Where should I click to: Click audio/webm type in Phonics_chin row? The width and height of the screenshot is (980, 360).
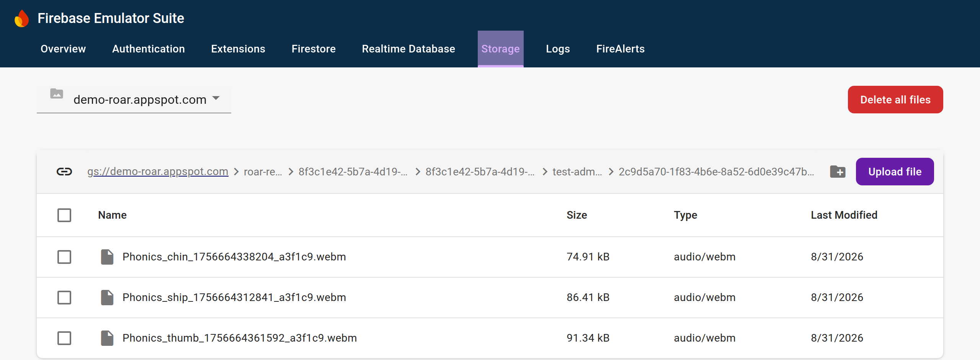[705, 257]
